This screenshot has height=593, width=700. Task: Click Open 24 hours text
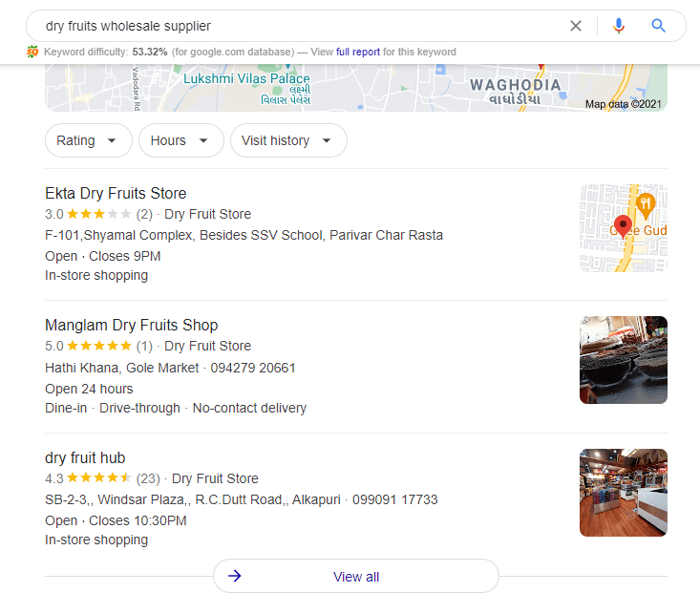click(x=89, y=389)
